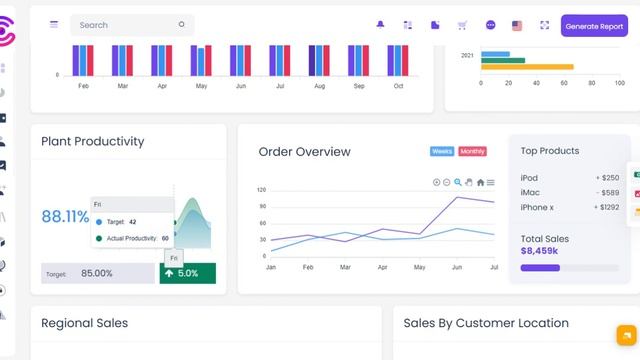The image size is (640, 360).
Task: Click the green area productivity chart
Action: [193, 224]
